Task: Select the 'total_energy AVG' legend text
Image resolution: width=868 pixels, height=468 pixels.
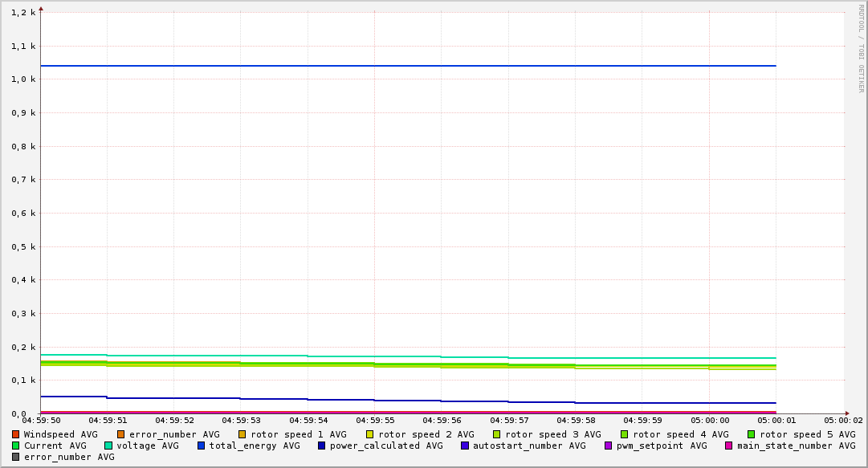Action: click(x=255, y=446)
